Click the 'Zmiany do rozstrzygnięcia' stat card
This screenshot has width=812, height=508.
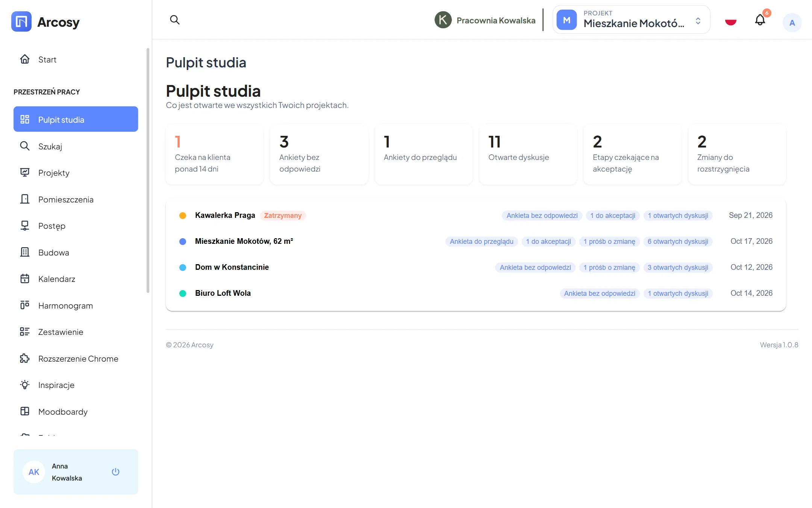pos(737,155)
